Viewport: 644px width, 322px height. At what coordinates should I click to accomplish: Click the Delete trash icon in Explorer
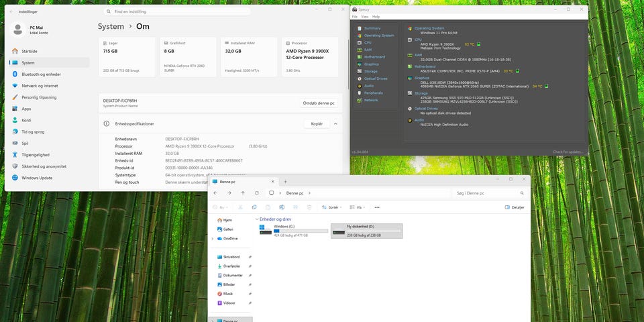click(x=310, y=207)
